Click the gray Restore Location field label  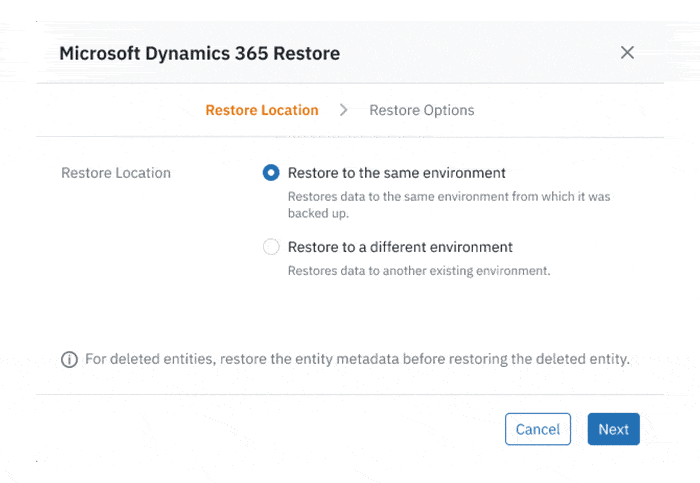116,173
